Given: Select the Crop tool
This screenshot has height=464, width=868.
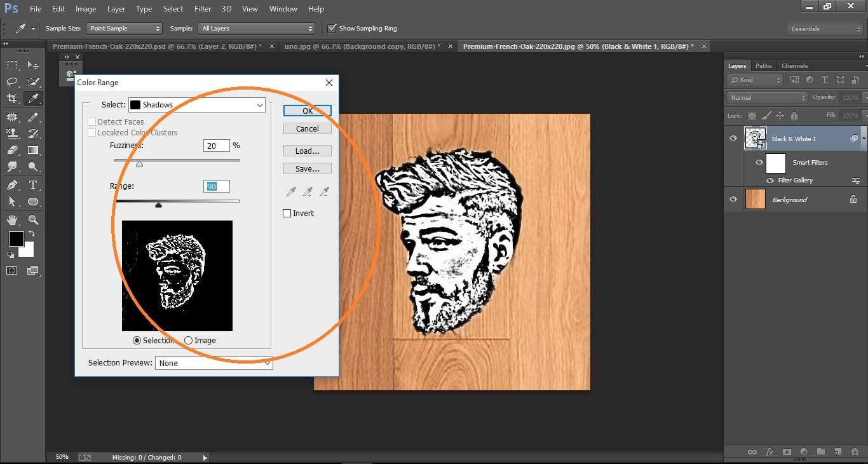Looking at the screenshot, I should tap(12, 99).
